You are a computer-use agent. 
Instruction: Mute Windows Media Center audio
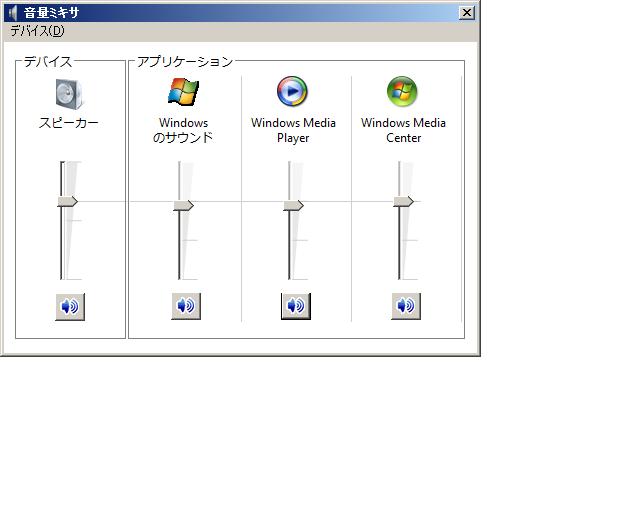(406, 306)
